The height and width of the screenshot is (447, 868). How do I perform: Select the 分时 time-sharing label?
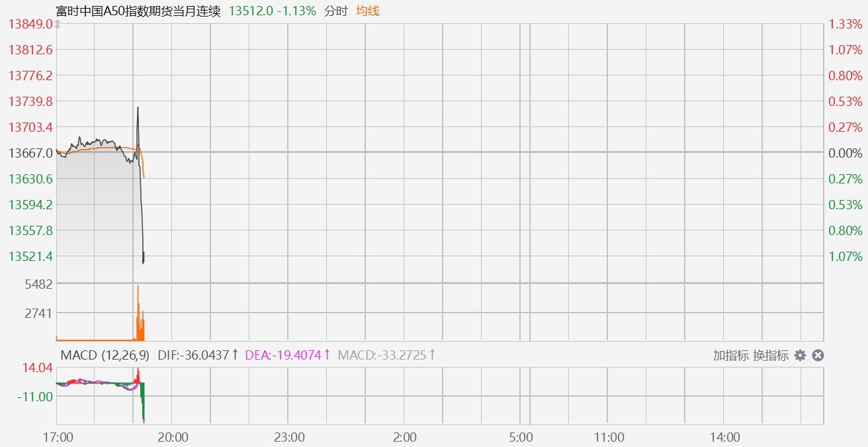[336, 11]
